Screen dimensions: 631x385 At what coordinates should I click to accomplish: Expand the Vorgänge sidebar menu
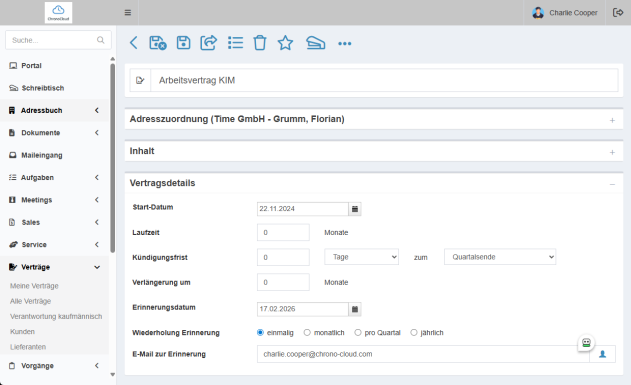54,366
